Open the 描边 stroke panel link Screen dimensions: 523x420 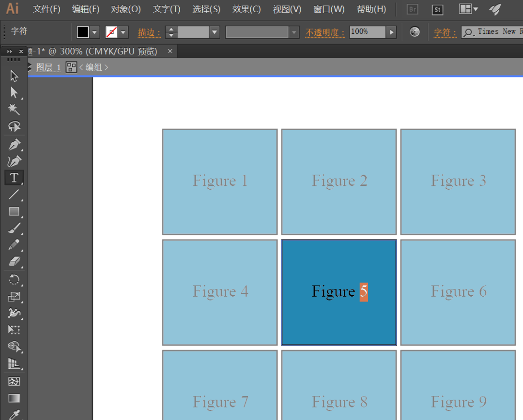pos(149,32)
